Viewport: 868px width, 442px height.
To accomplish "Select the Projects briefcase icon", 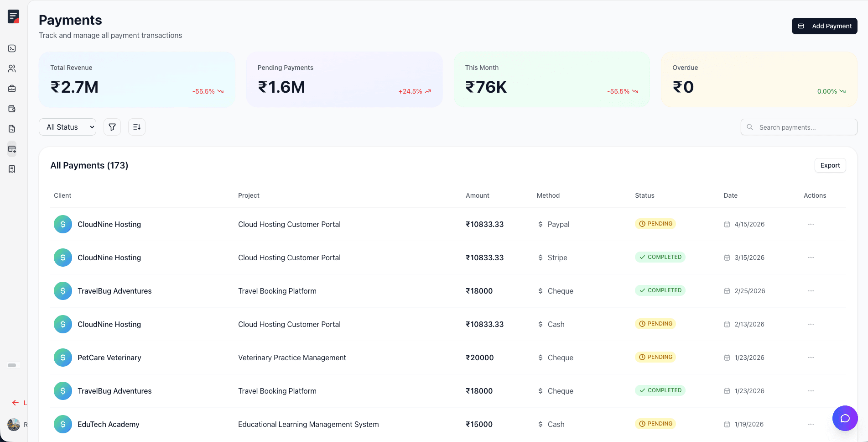I will coord(12,89).
